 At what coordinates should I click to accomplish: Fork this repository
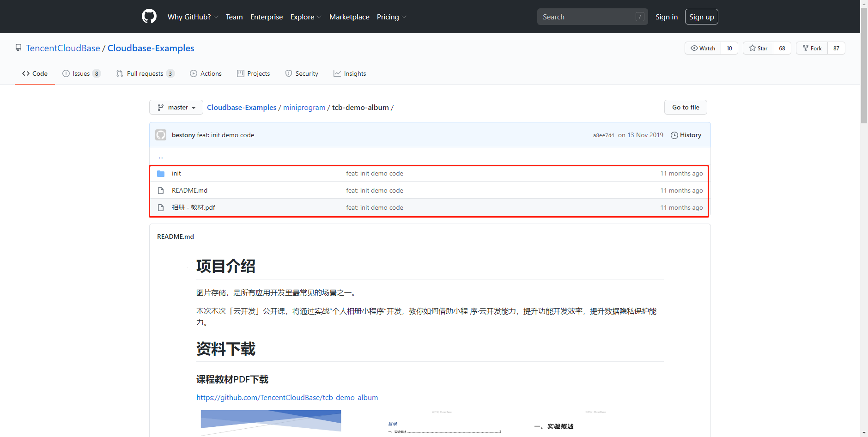[812, 48]
